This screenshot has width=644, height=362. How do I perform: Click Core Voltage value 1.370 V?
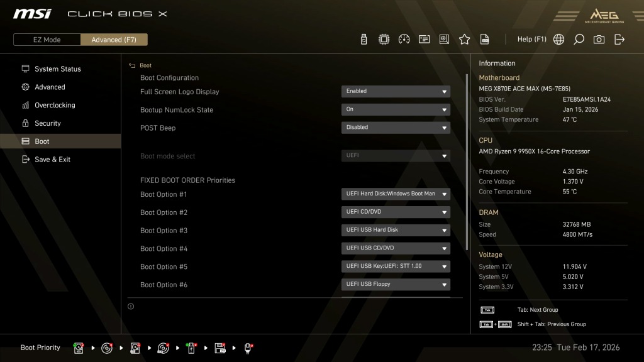tap(573, 182)
